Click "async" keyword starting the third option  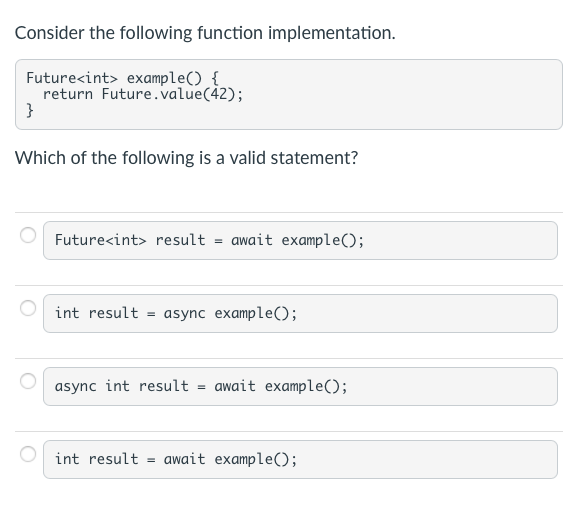click(x=76, y=387)
